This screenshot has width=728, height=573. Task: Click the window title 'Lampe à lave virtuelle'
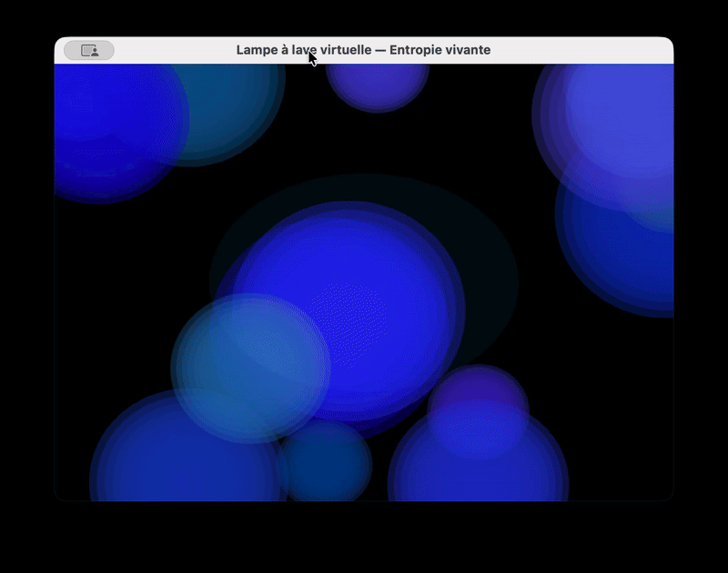tap(363, 50)
